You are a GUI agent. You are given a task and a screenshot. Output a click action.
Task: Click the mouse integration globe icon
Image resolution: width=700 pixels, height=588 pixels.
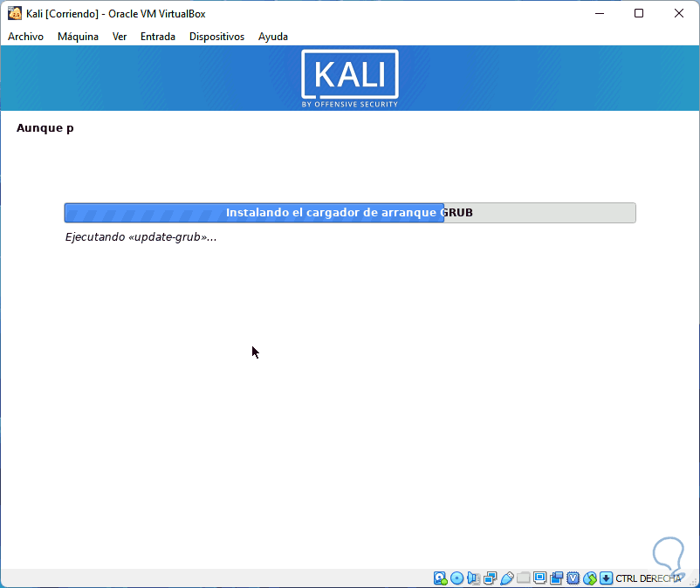click(x=590, y=578)
